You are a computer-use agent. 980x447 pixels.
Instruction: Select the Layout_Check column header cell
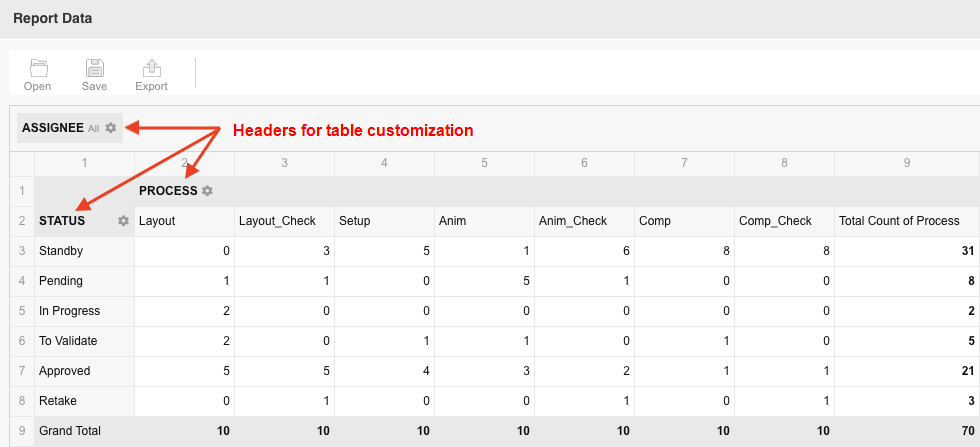[x=284, y=221]
